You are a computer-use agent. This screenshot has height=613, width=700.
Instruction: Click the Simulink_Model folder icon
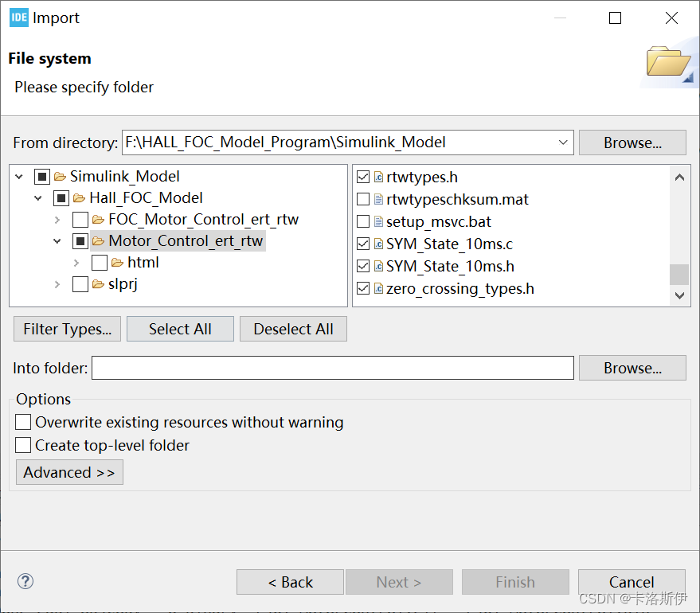point(61,177)
